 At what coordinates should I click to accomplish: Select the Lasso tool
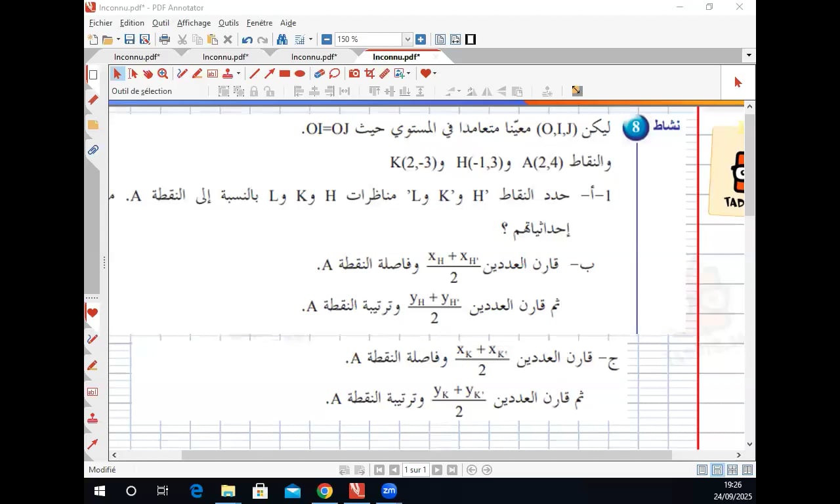click(x=335, y=73)
